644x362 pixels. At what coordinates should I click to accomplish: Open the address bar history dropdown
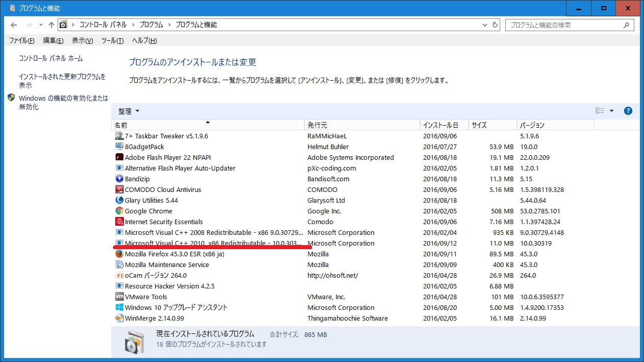click(484, 25)
